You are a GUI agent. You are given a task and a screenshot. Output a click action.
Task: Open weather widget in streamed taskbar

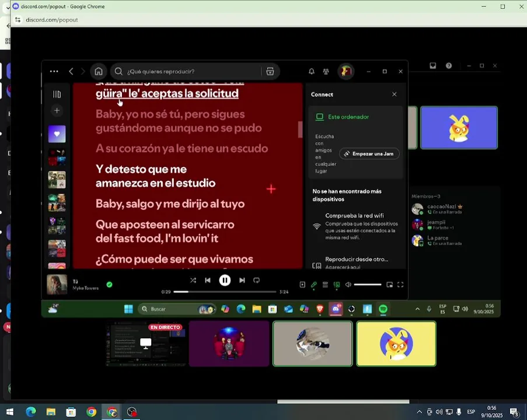pos(53,309)
